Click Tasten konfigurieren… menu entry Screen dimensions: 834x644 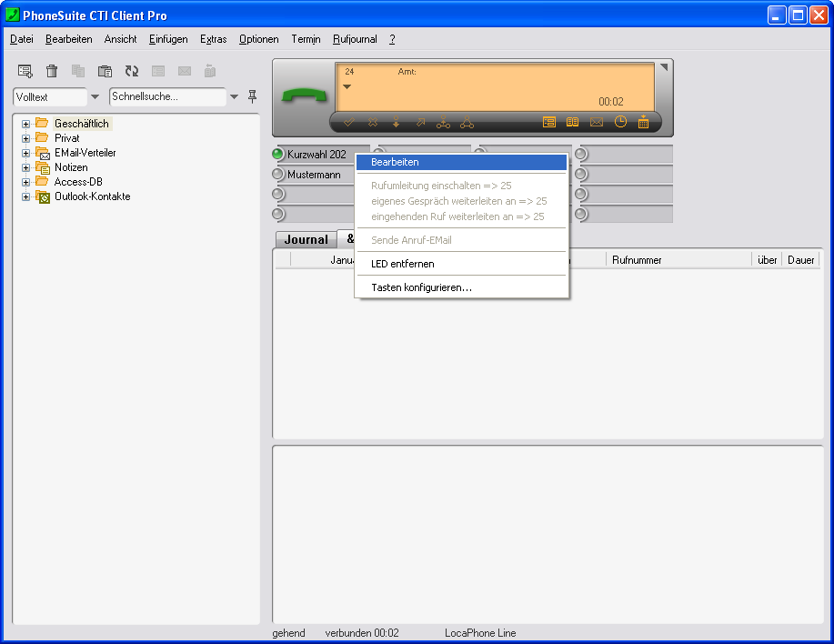click(421, 287)
